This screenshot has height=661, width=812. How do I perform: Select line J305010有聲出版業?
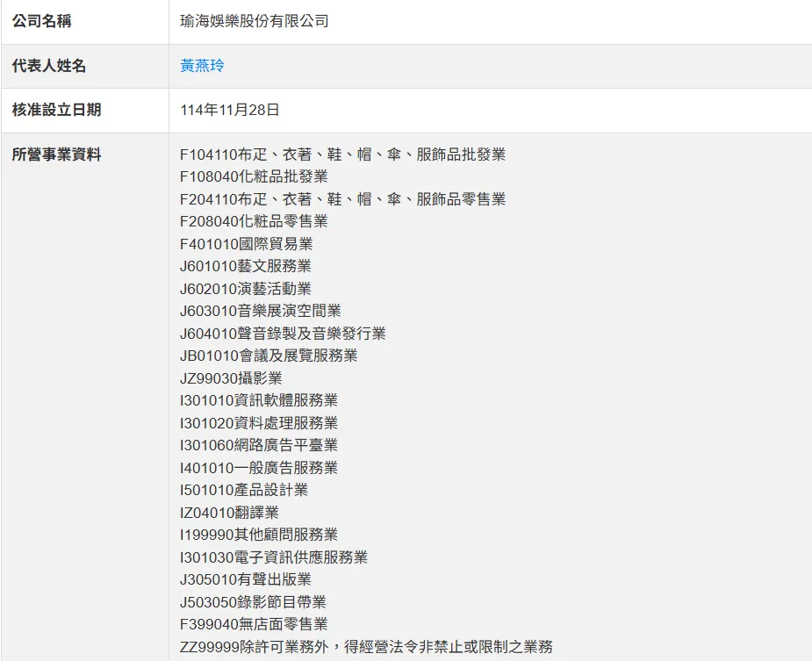246,579
